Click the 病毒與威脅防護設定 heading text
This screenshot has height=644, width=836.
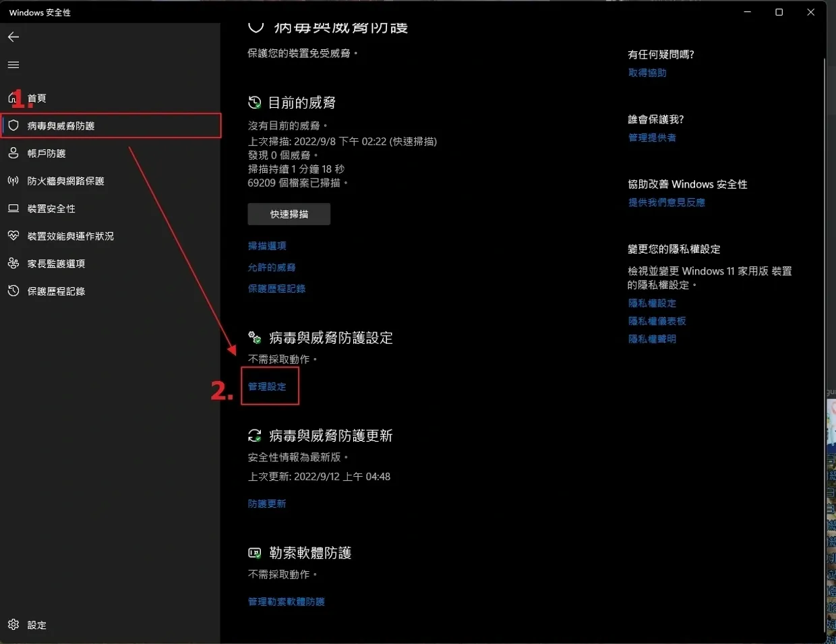pyautogui.click(x=331, y=338)
